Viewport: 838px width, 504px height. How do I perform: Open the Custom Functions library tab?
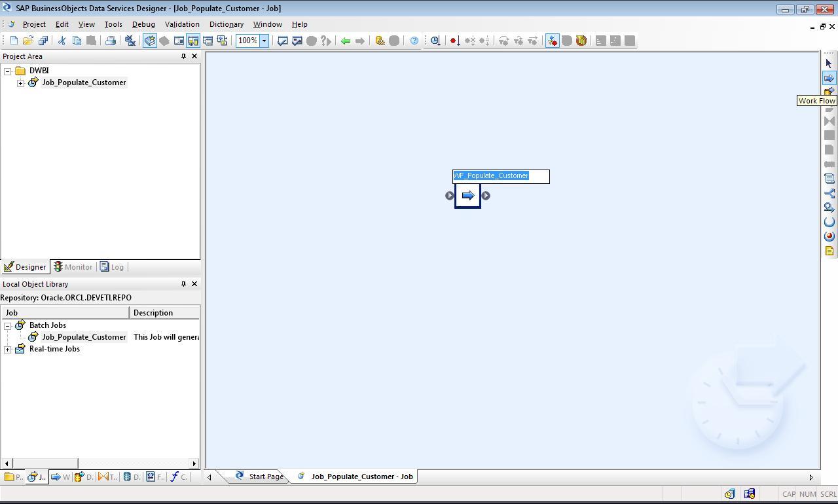pyautogui.click(x=179, y=477)
